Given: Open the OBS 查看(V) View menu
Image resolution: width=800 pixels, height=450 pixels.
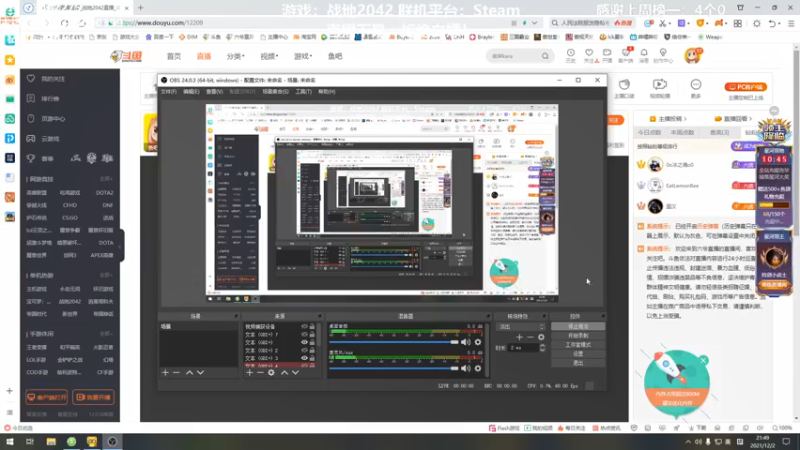Looking at the screenshot, I should [214, 92].
